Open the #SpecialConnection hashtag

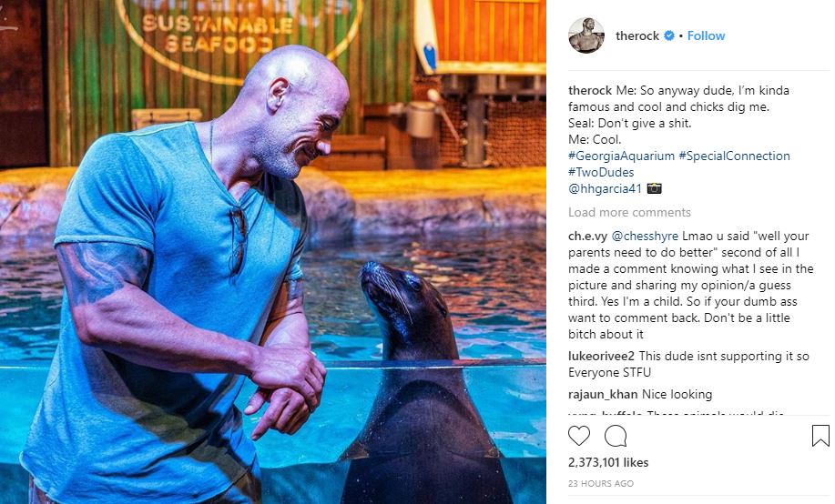pyautogui.click(x=734, y=156)
